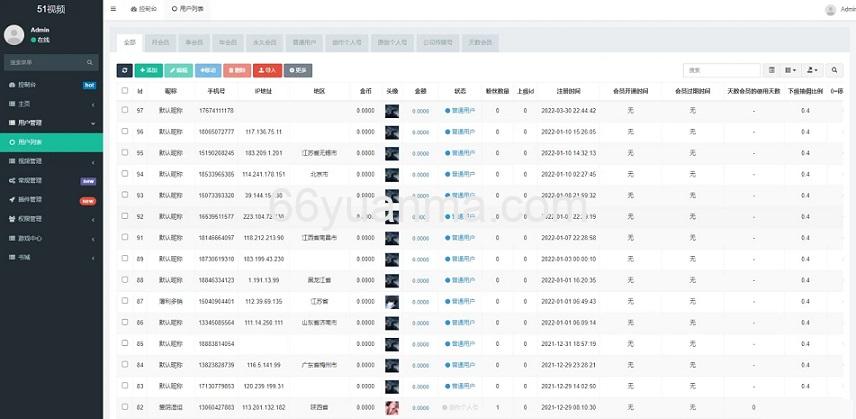Expand the 视频管理 sidebar menu
The image size is (856, 419).
51,161
